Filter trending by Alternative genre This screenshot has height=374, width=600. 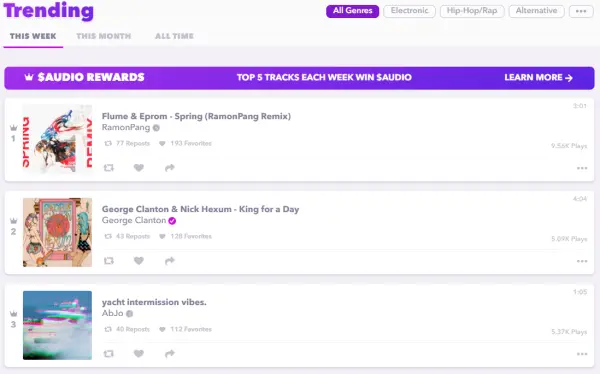[536, 11]
